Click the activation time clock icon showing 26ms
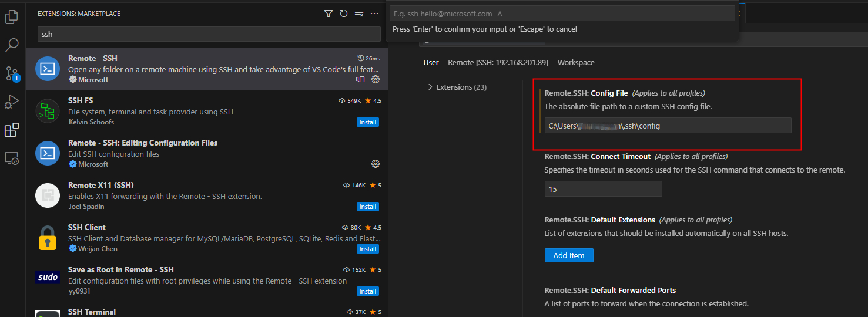 tap(360, 58)
